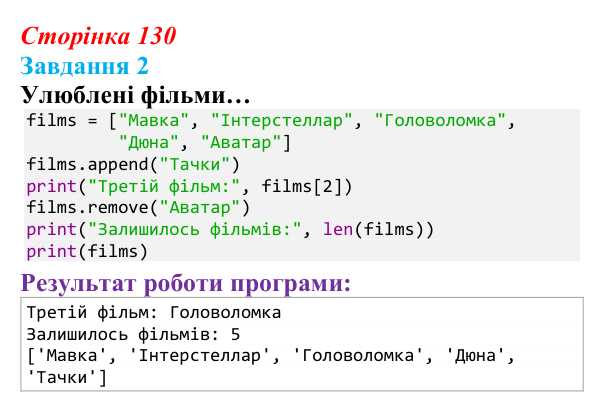600x412 pixels.
Task: Click the print "Третій фільм:" code line
Action: tap(189, 186)
